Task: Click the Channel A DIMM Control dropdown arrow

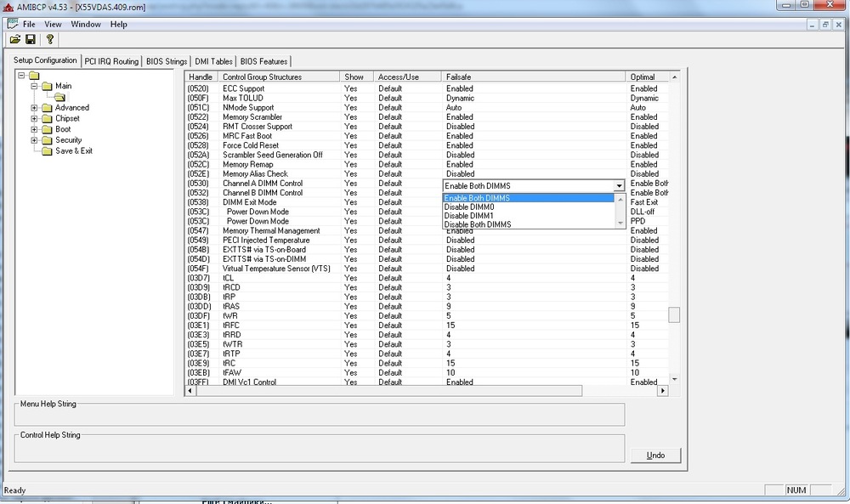Action: pyautogui.click(x=618, y=185)
